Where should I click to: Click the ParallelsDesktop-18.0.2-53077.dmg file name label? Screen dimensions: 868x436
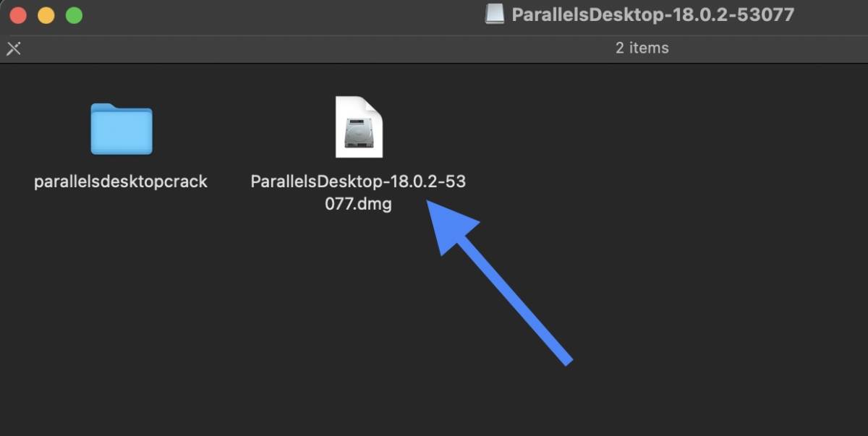[x=358, y=192]
